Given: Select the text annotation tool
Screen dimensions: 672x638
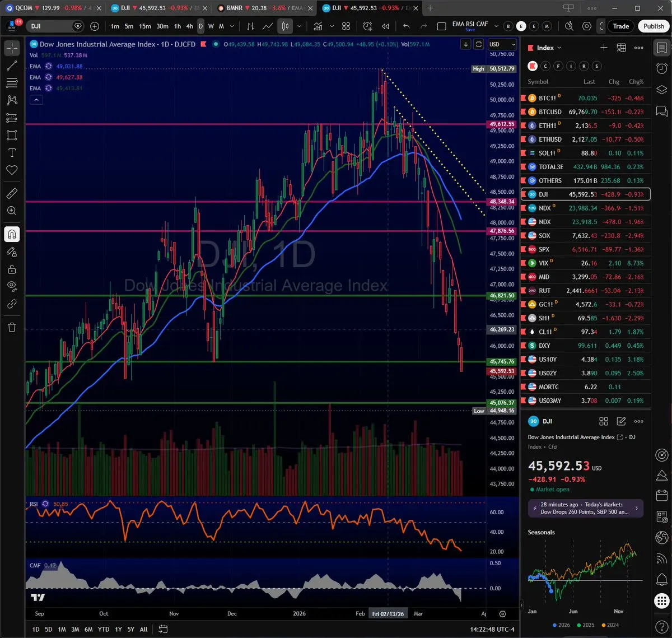Looking at the screenshot, I should pyautogui.click(x=12, y=152).
